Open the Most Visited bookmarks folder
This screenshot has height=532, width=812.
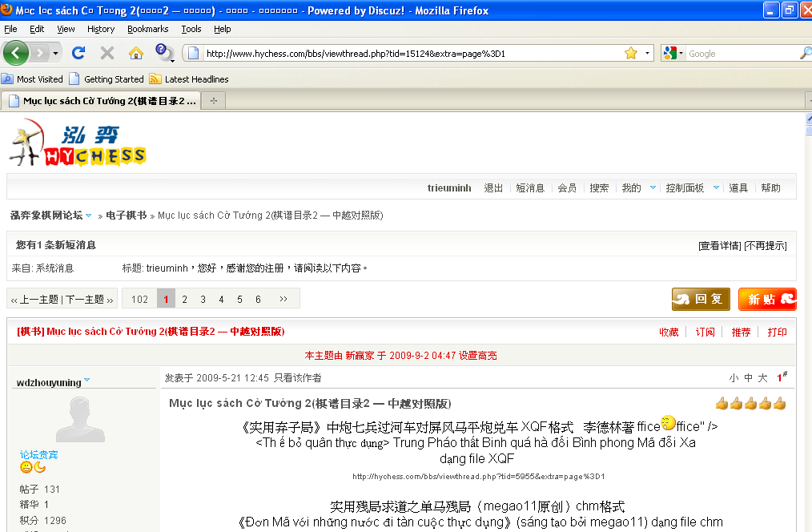coord(32,79)
